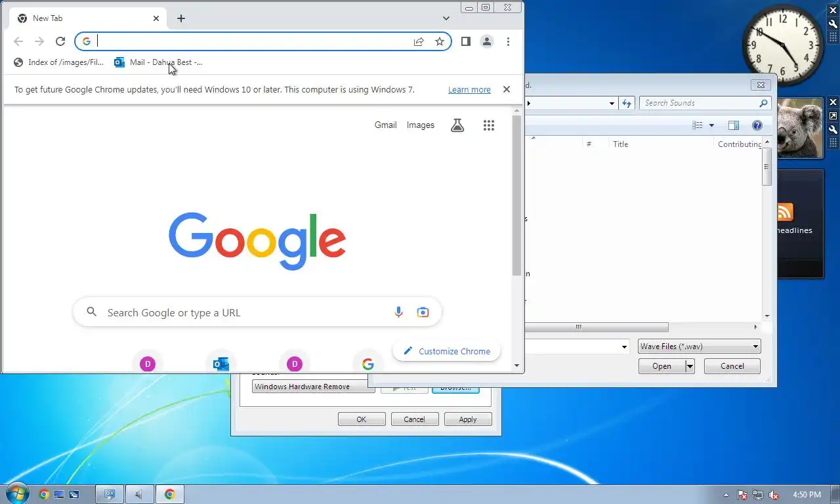Click the Customize Chrome button
This screenshot has height=504, width=840.
click(446, 351)
